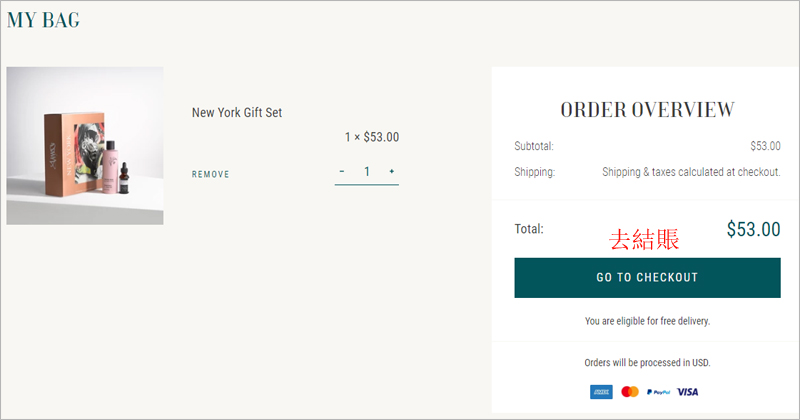This screenshot has height=420, width=800.
Task: Click the orders processed in USD notice
Action: (x=647, y=363)
